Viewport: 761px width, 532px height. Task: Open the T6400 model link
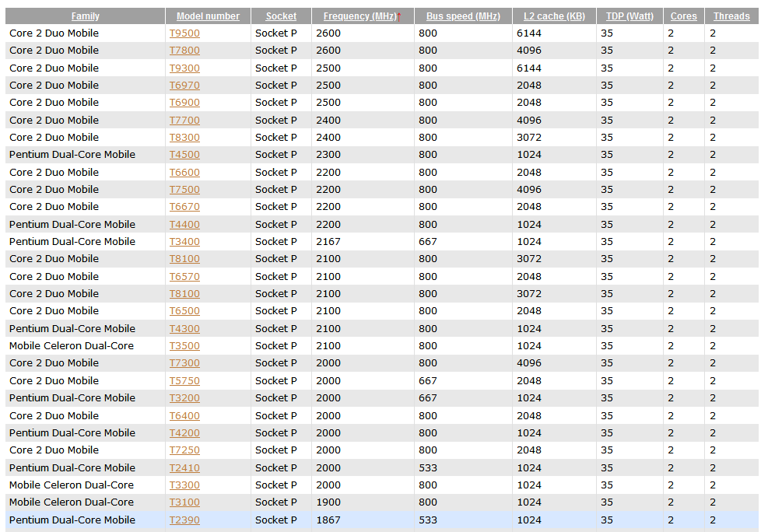point(184,415)
